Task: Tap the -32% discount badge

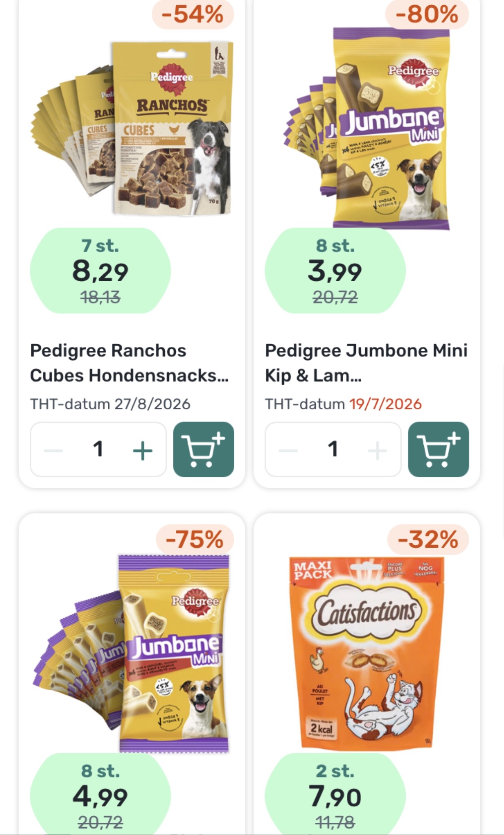Action: tap(428, 540)
